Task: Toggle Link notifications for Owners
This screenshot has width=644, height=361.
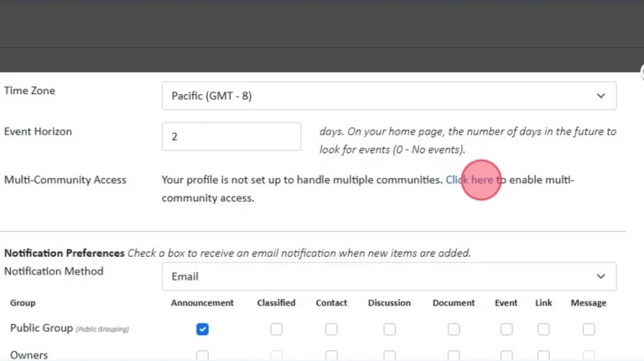Action: point(543,356)
